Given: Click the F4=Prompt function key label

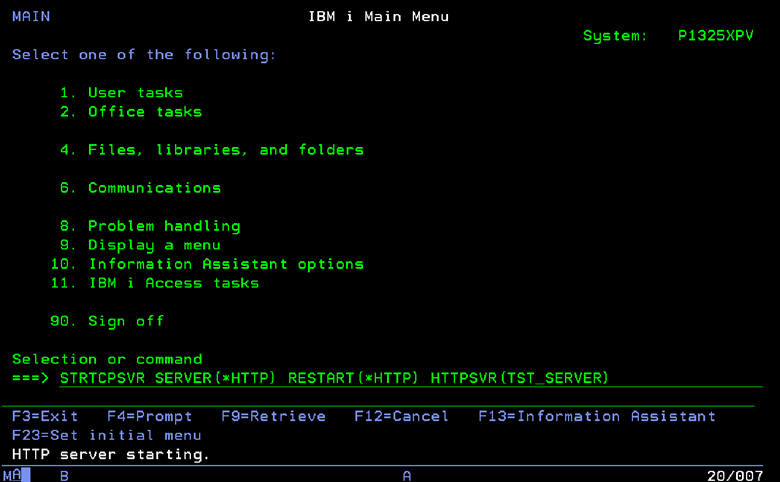Looking at the screenshot, I should pos(150,416).
